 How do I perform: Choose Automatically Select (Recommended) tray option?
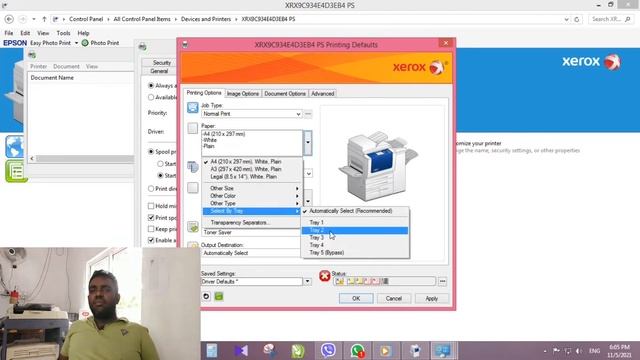pyautogui.click(x=355, y=211)
